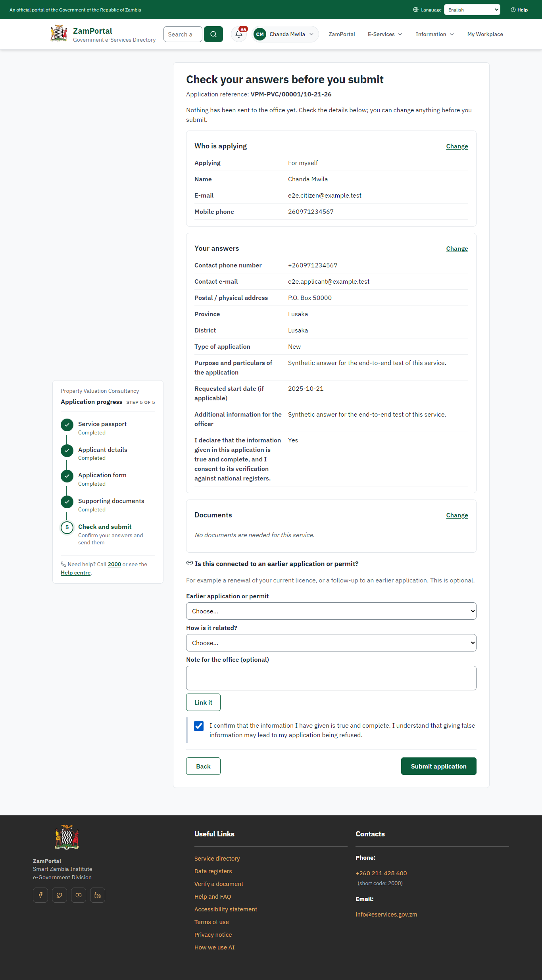Click the info@eservices.gov.zm email link
The image size is (542, 980).
[386, 915]
